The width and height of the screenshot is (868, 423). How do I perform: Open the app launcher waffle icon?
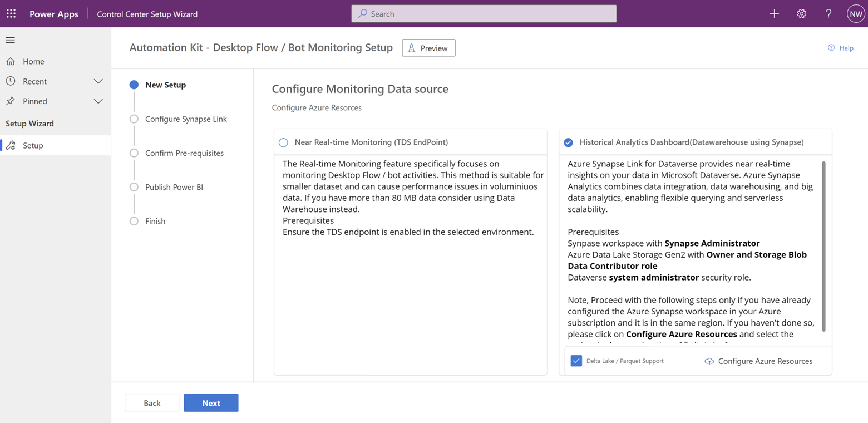[x=11, y=13]
